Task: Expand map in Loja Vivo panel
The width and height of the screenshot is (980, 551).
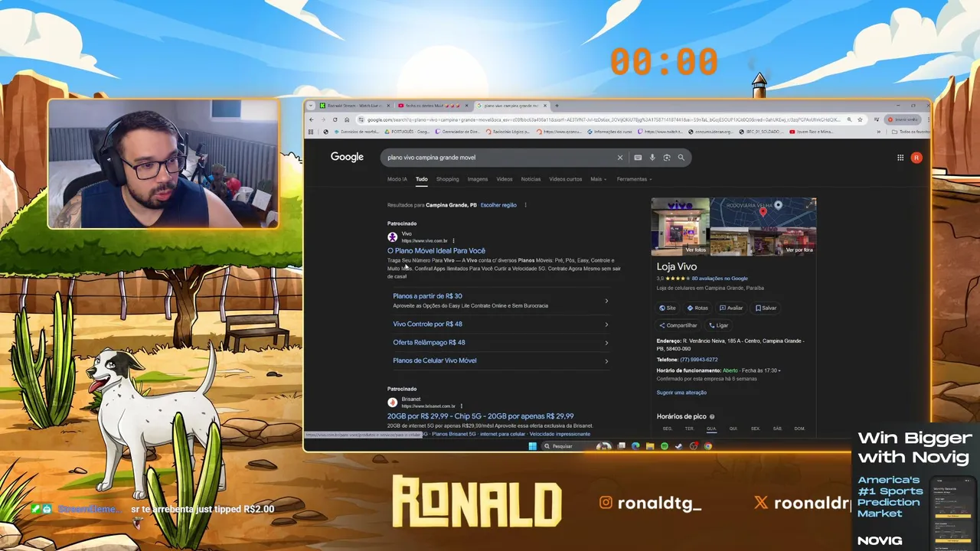Action: pos(810,204)
